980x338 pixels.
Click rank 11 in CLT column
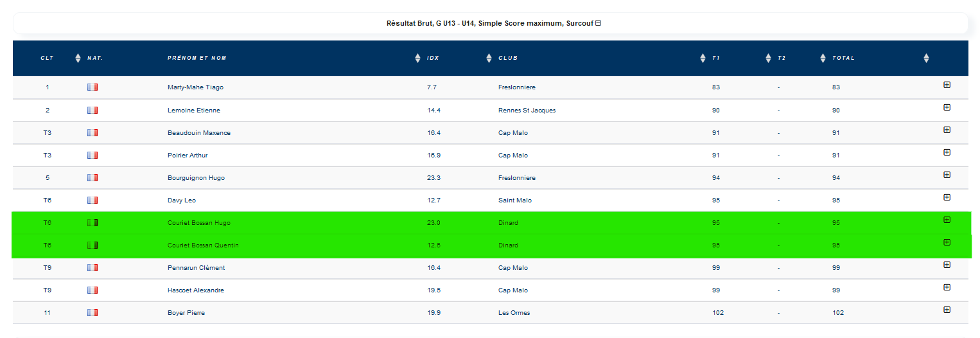pos(47,313)
